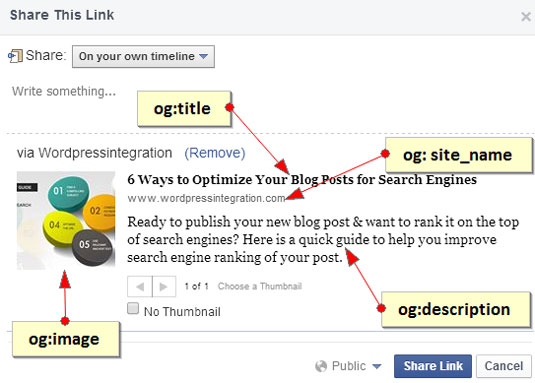Close the Share This Link dialog

(526, 16)
